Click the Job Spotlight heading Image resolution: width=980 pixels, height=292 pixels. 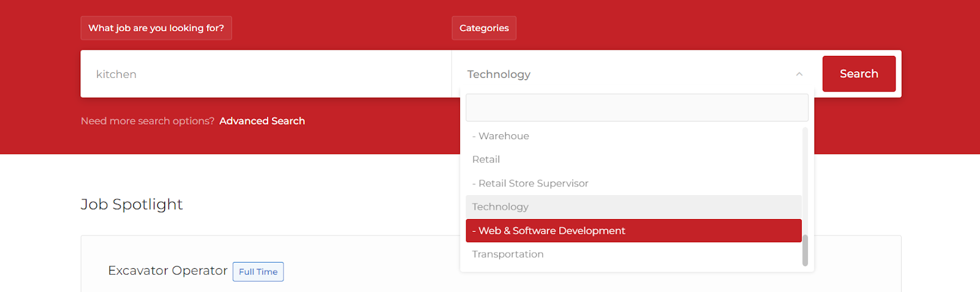pos(132,204)
